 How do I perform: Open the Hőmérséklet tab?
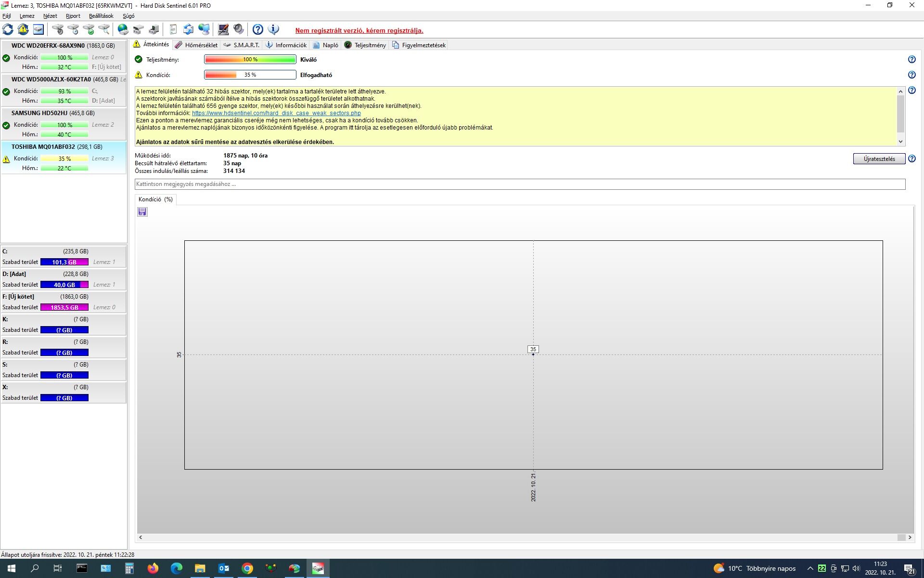point(196,45)
